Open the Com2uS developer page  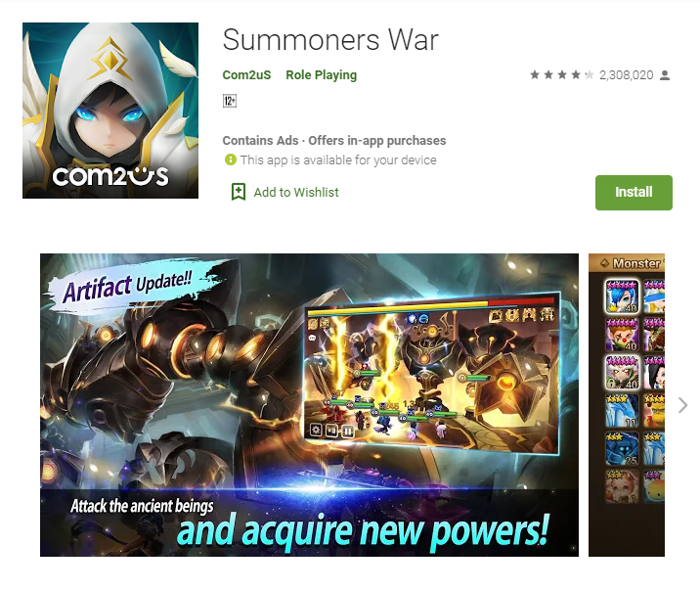pos(247,75)
